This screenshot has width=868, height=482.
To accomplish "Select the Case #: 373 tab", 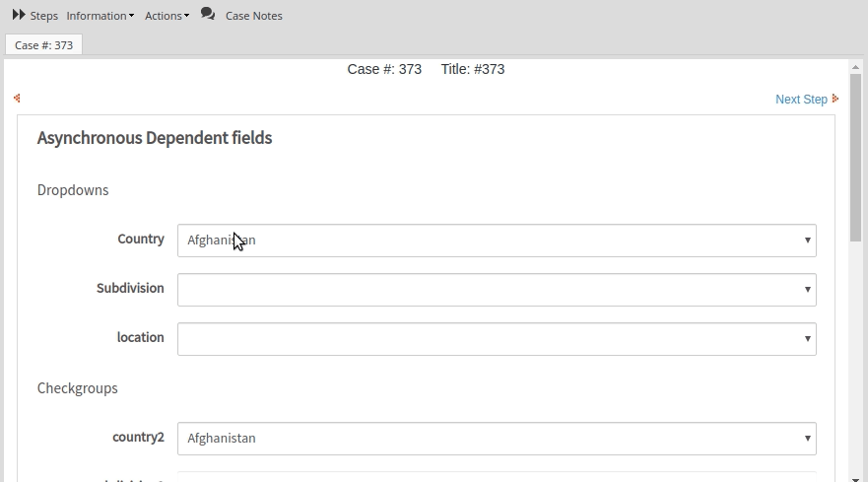I will point(43,45).
